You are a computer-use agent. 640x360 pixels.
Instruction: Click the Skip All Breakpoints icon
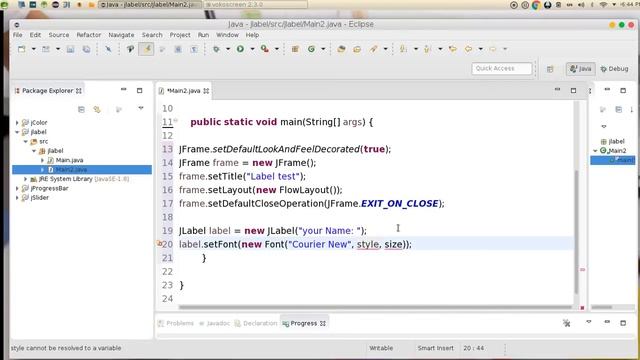click(108, 49)
